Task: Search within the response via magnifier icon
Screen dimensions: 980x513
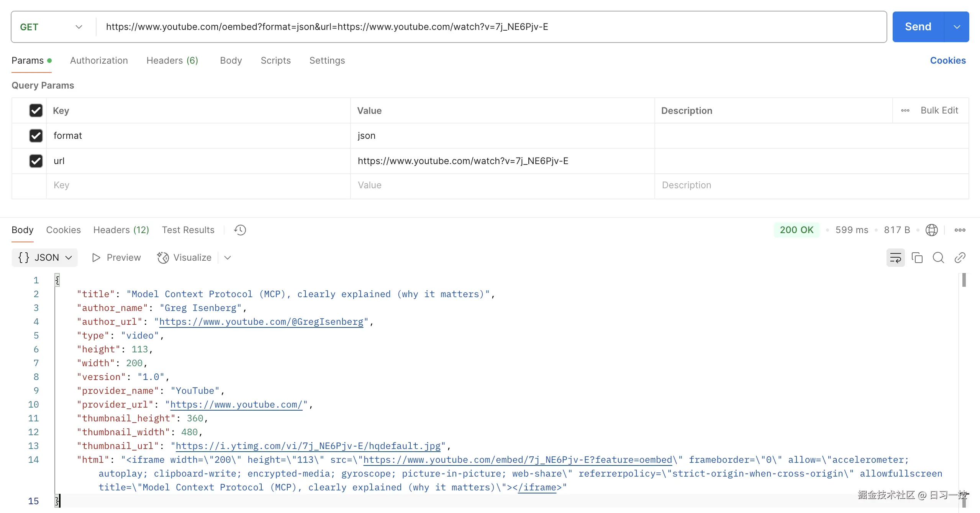Action: coord(938,258)
